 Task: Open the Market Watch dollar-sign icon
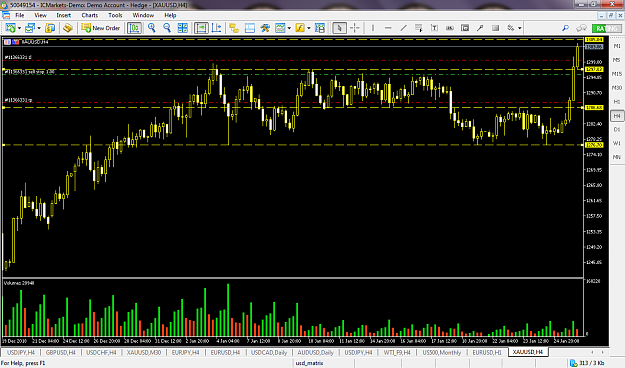(50, 28)
